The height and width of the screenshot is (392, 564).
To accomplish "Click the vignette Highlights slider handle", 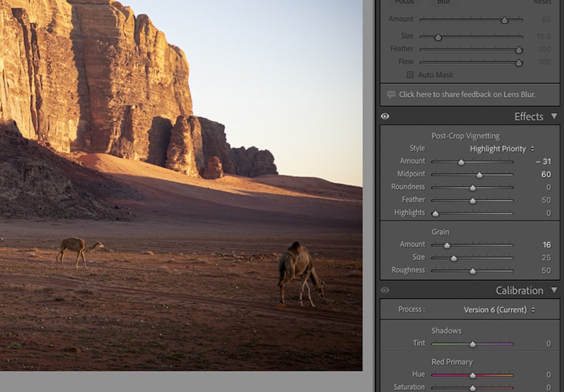I will (x=435, y=213).
